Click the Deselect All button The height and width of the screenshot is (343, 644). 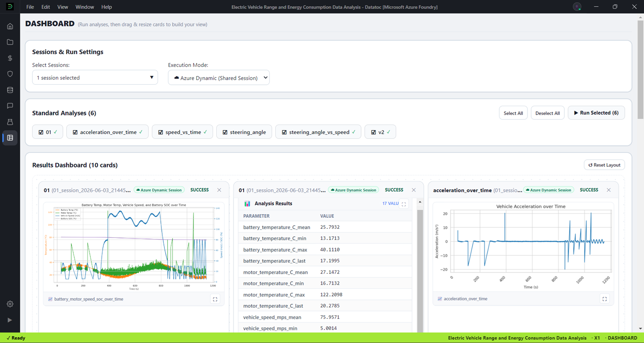(x=548, y=113)
